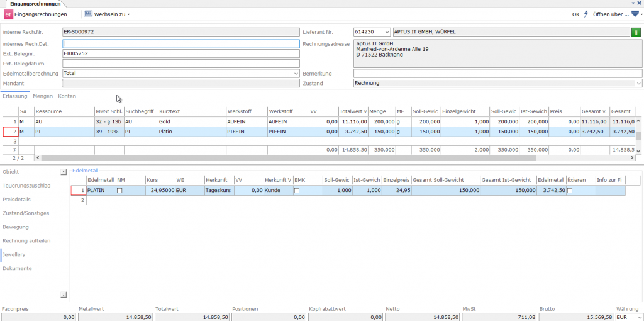Click the '32 - § 13b' MwSt cell

tap(109, 121)
